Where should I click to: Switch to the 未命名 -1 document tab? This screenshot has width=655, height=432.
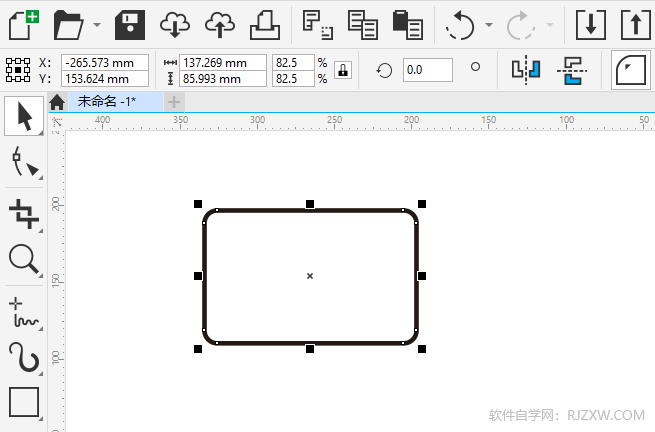116,102
